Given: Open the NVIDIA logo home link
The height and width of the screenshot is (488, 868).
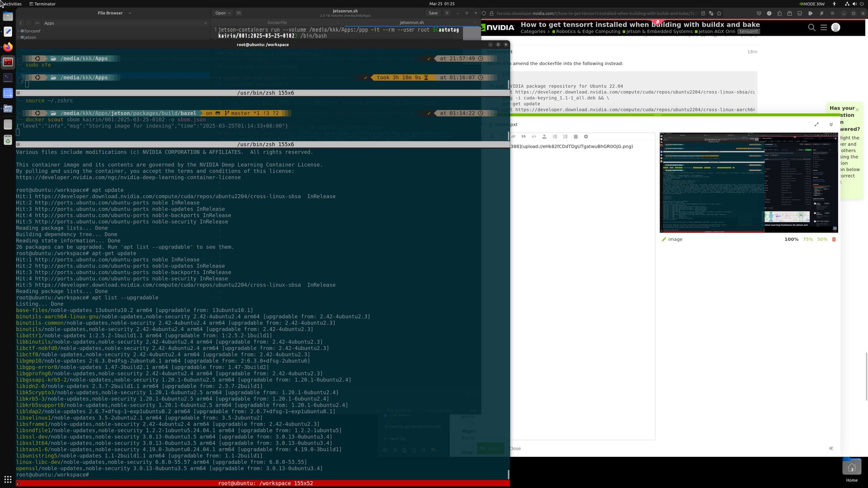Looking at the screenshot, I should pos(498,28).
